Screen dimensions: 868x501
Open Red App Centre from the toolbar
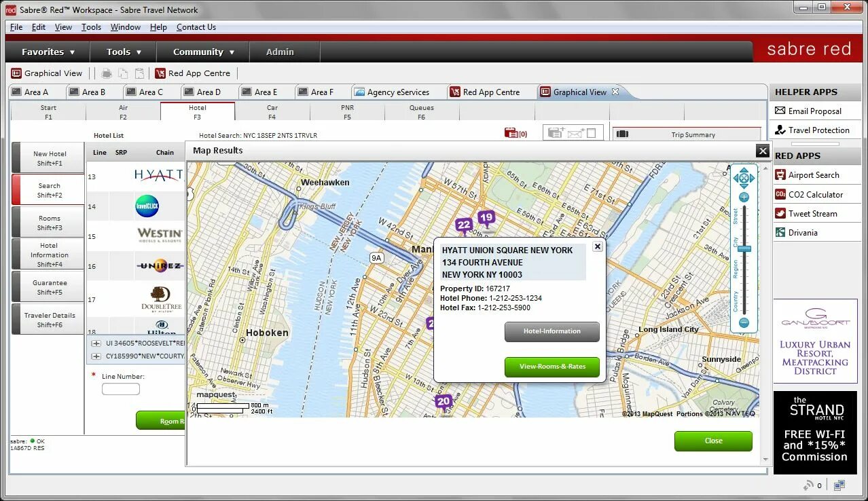coord(193,73)
